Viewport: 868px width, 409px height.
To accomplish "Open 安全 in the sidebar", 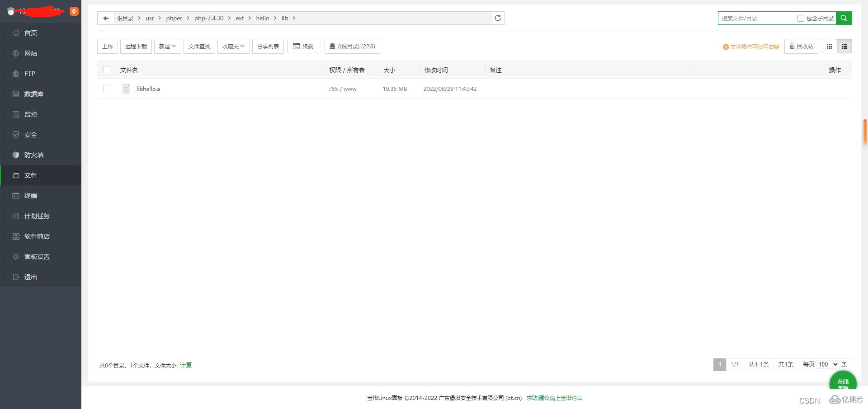I will click(x=41, y=135).
